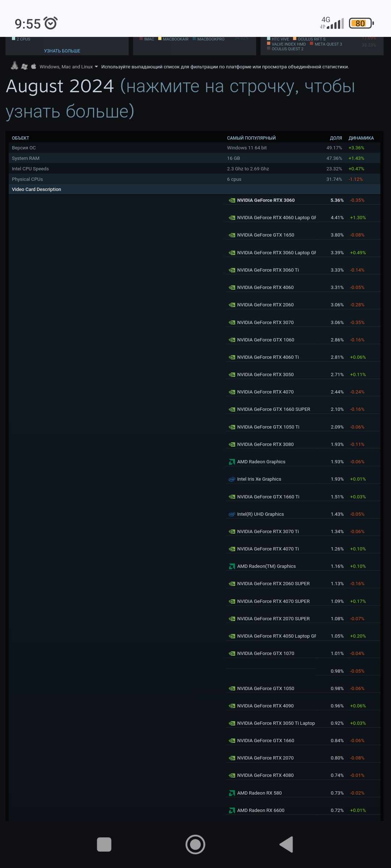
Task: Click AMD logo beside Radeon RX 580
Action: click(232, 793)
